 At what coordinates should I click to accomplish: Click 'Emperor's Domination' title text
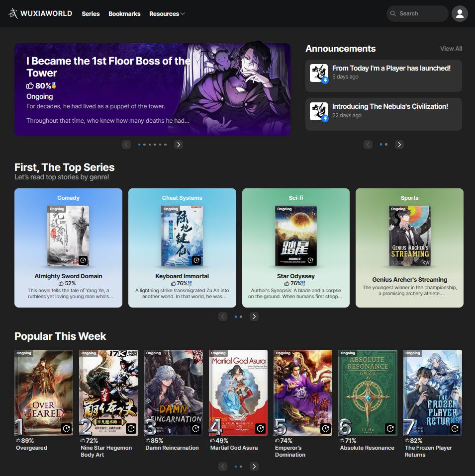pyautogui.click(x=290, y=451)
